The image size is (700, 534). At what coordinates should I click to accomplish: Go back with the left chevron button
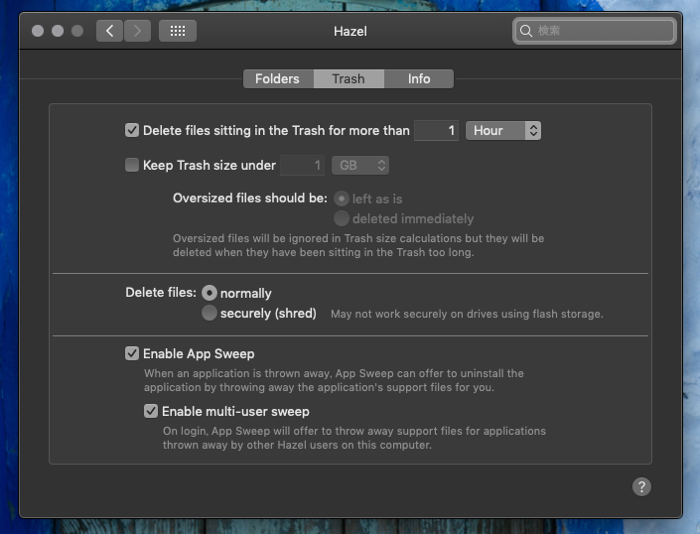[109, 31]
